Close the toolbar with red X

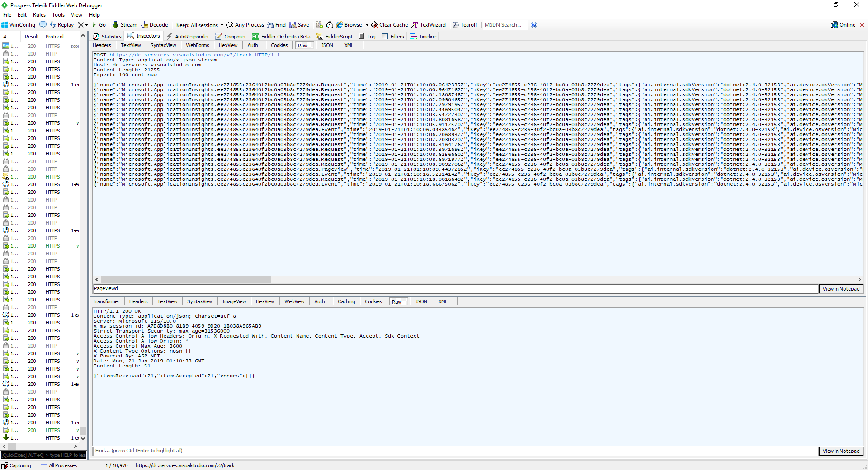[862, 25]
